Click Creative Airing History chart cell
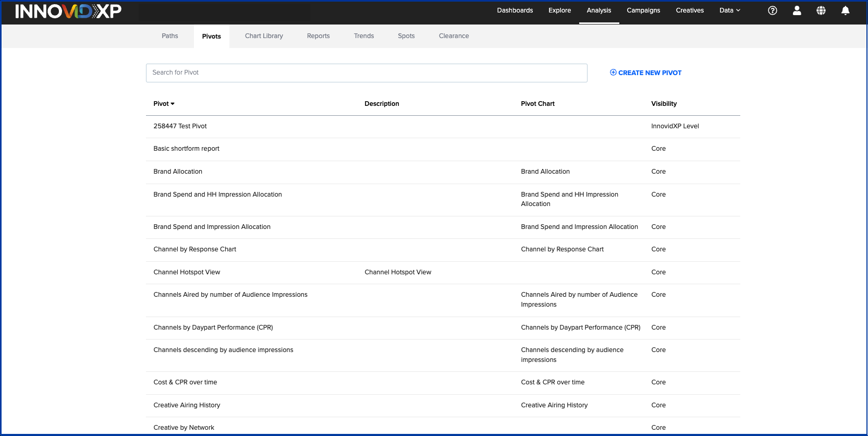The height and width of the screenshot is (436, 868). [x=554, y=405]
